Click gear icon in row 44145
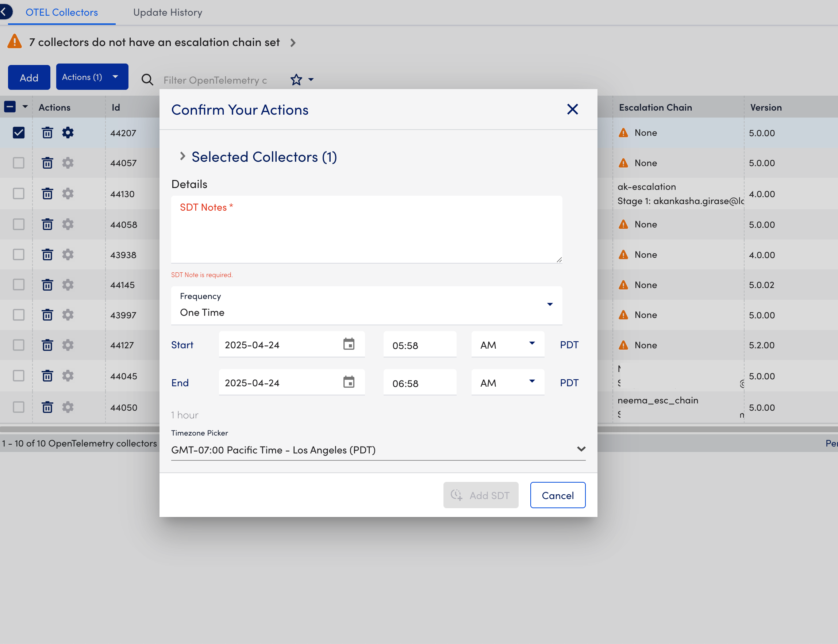Viewport: 838px width, 644px height. tap(68, 285)
